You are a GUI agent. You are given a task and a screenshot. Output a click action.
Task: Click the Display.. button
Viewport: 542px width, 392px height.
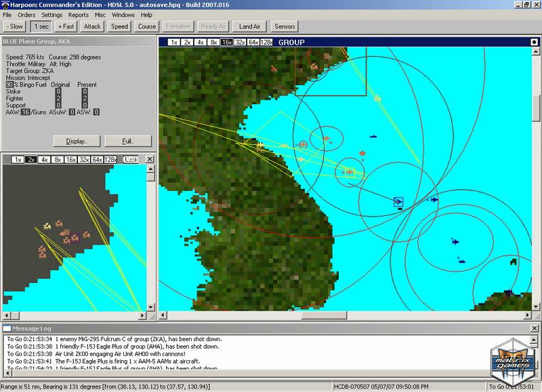pyautogui.click(x=77, y=141)
